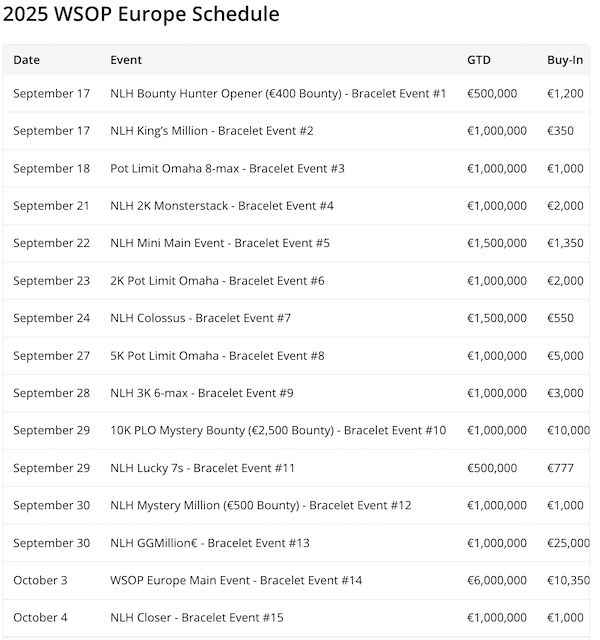Click NLH 2K Monsterstack event name

click(x=222, y=206)
